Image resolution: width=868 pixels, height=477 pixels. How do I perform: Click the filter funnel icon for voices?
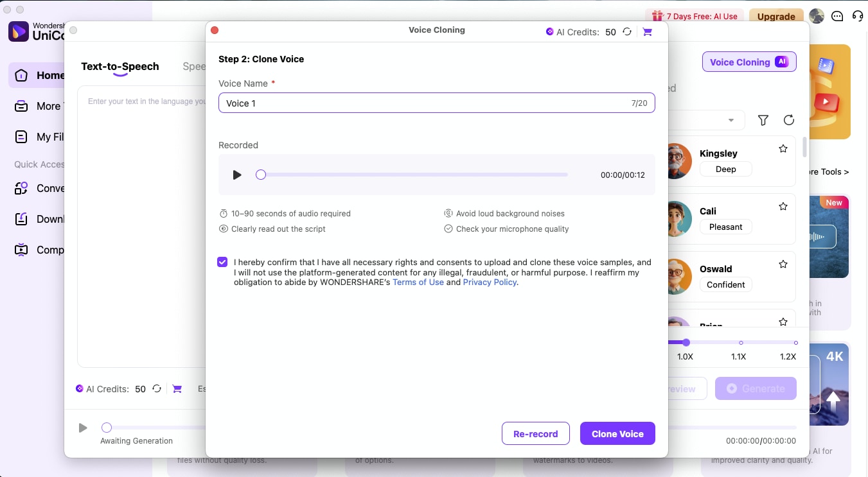coord(763,120)
